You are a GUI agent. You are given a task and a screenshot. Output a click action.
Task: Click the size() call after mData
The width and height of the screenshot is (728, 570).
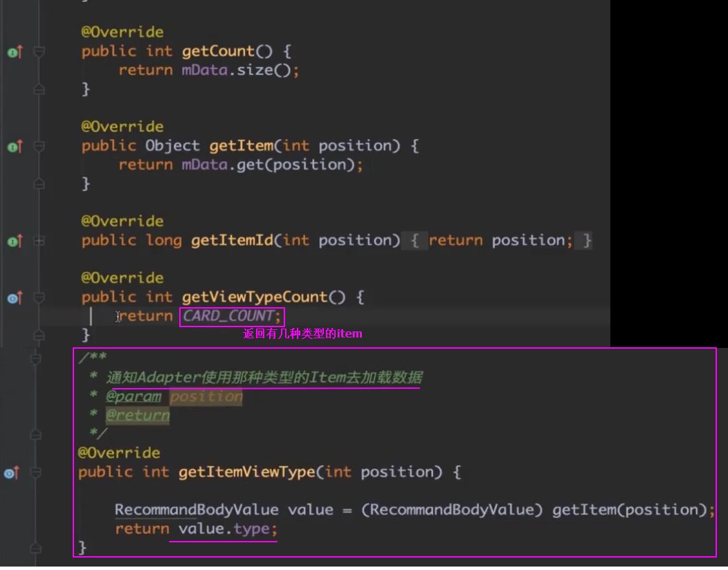[x=263, y=70]
